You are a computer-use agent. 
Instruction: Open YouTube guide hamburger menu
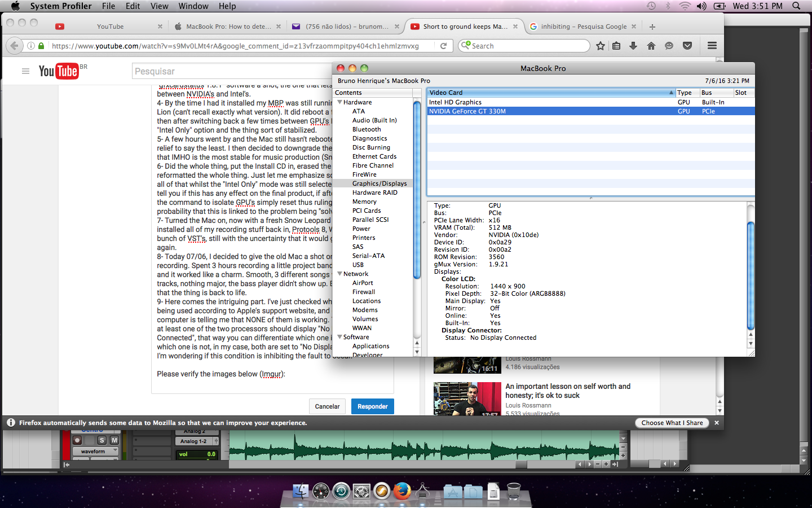point(25,71)
